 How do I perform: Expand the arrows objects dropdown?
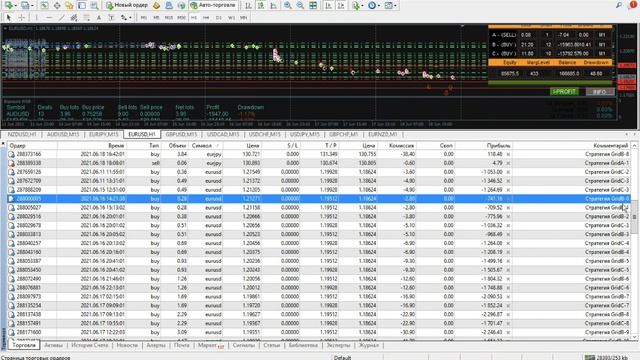click(130, 18)
